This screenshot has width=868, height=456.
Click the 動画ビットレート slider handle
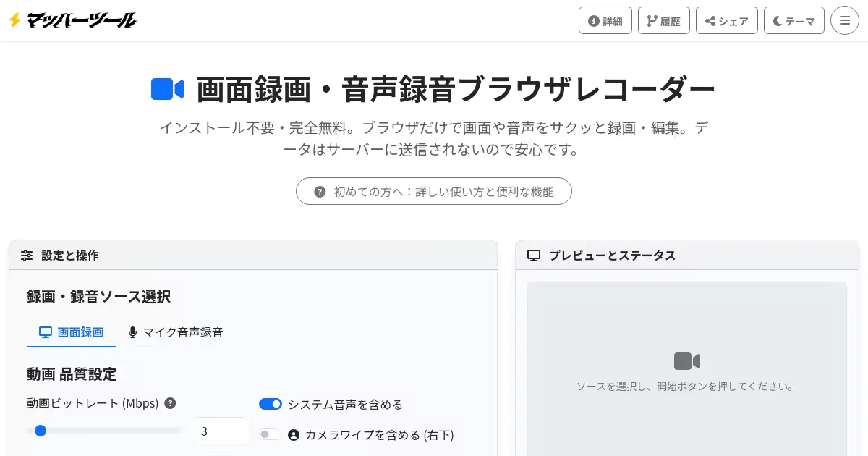point(41,431)
